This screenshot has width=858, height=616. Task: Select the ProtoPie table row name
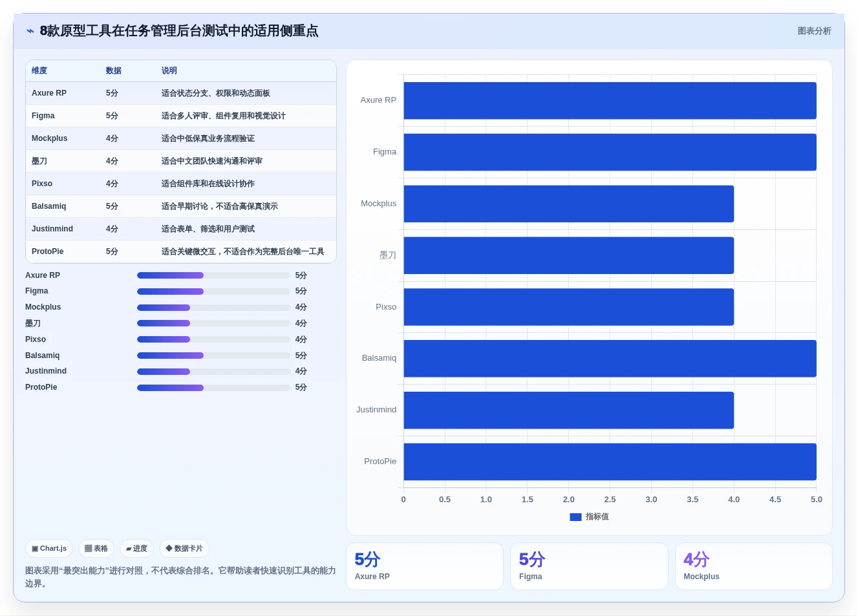[x=48, y=251]
